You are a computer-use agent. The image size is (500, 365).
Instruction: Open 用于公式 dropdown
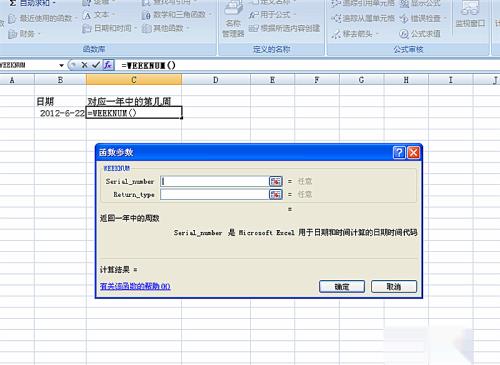(x=272, y=15)
